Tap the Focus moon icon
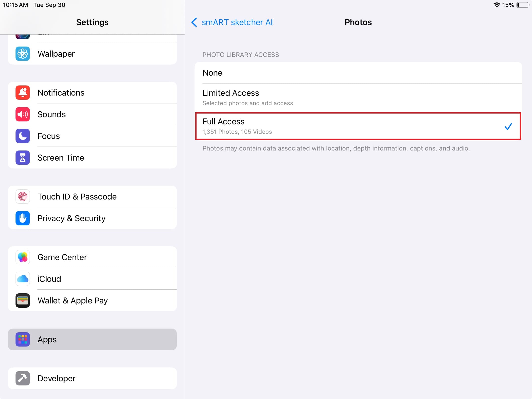Image resolution: width=532 pixels, height=399 pixels. pos(23,136)
